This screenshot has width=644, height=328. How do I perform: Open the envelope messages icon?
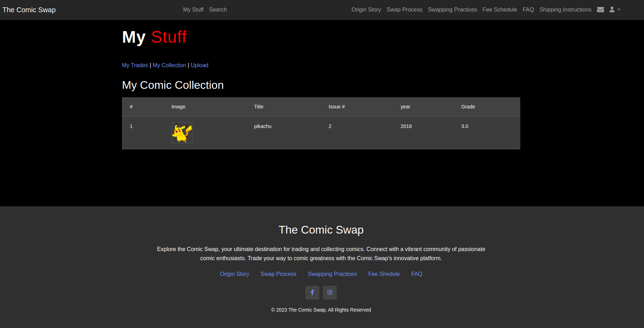[600, 10]
